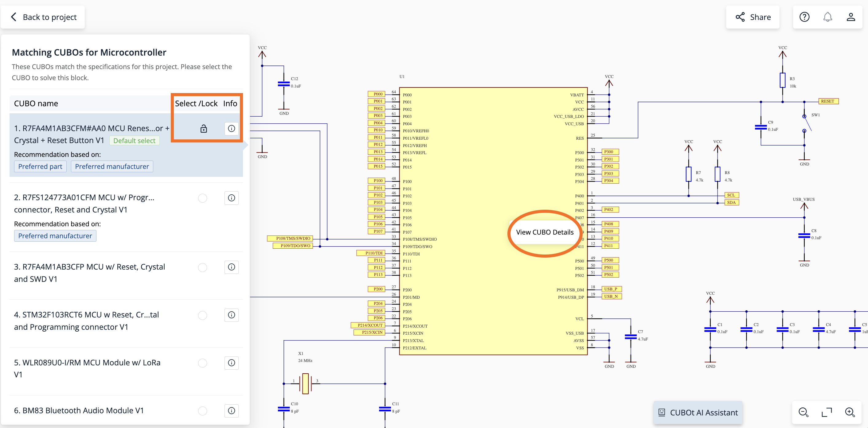Screen dimensions: 868x428
Task: Click the Default select badge
Action: (x=134, y=141)
